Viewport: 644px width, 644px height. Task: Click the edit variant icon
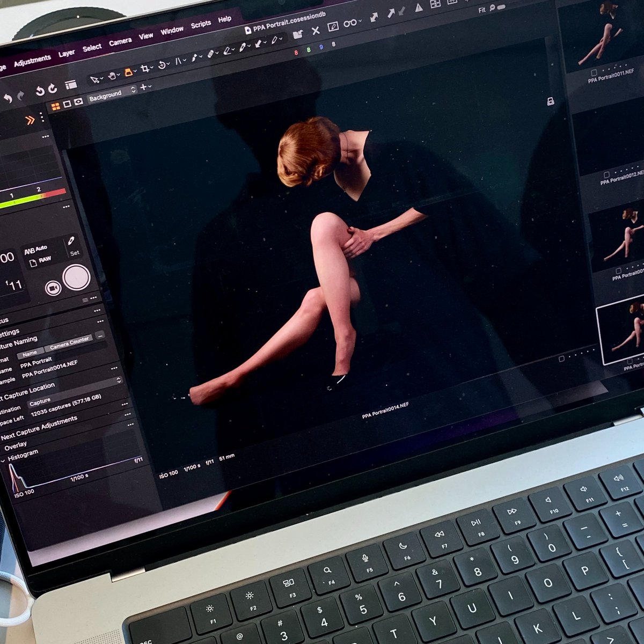pos(333,26)
